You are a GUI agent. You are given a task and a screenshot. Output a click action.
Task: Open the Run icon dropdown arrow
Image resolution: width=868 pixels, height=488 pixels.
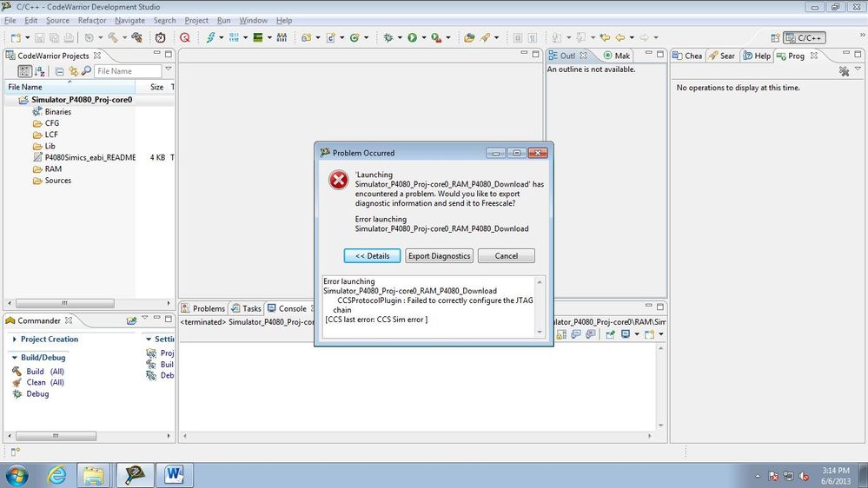click(x=424, y=37)
